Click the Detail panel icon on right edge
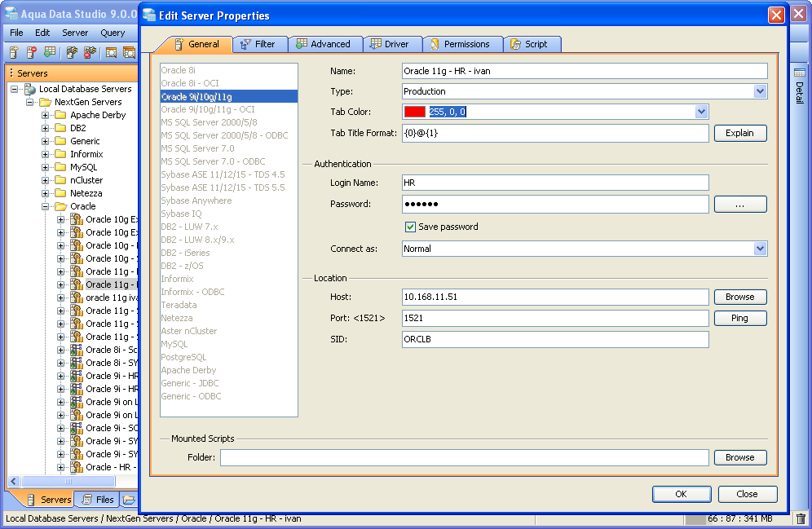 [800, 73]
